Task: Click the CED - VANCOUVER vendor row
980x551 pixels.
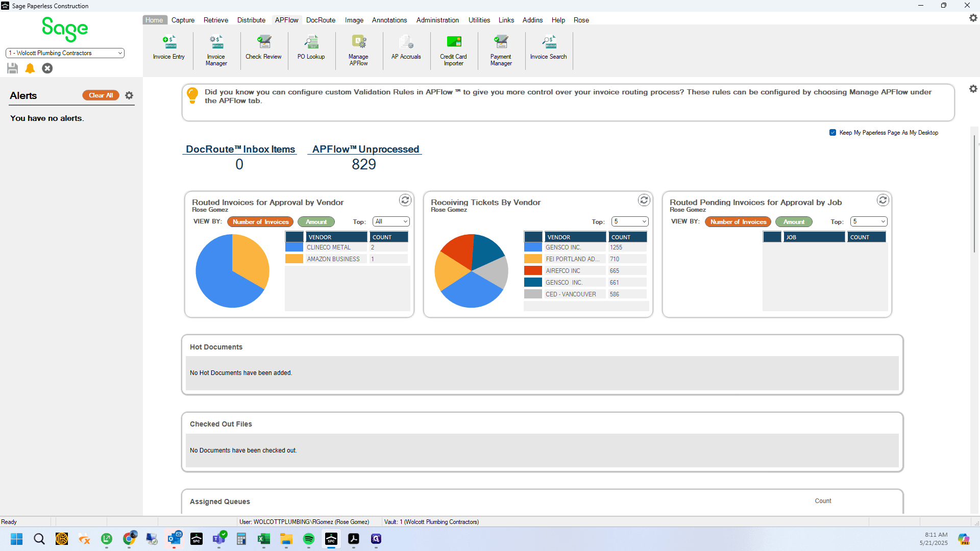Action: (x=586, y=294)
